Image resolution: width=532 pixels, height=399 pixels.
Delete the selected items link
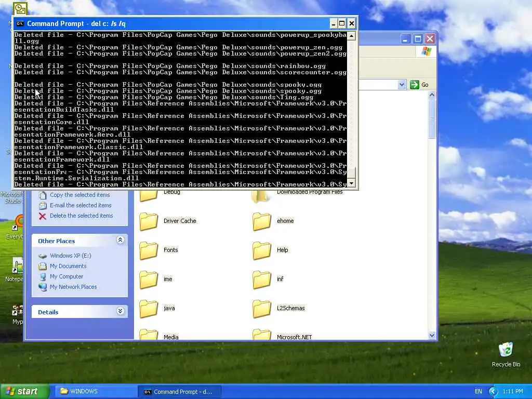82,216
